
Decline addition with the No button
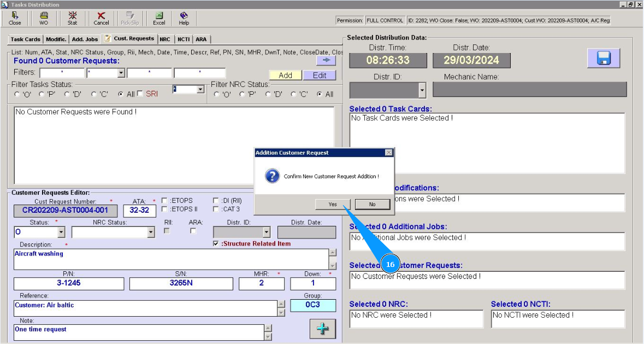pyautogui.click(x=372, y=204)
